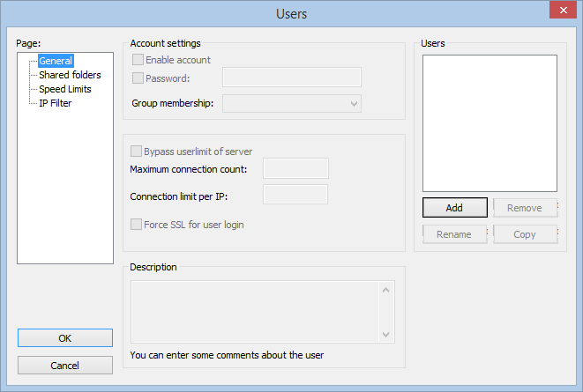Viewport: 583px width, 392px height.
Task: Click the Connection limit per IP field
Action: 295,194
